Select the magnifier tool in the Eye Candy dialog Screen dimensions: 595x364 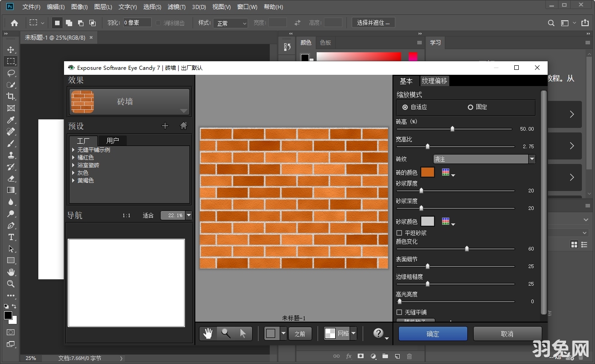click(225, 333)
